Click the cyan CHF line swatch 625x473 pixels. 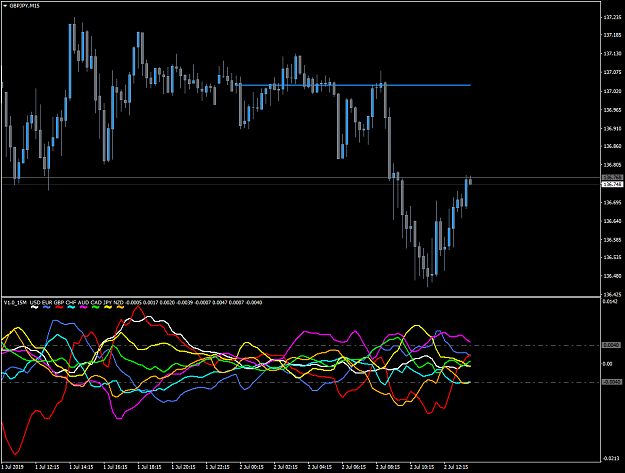[71, 307]
